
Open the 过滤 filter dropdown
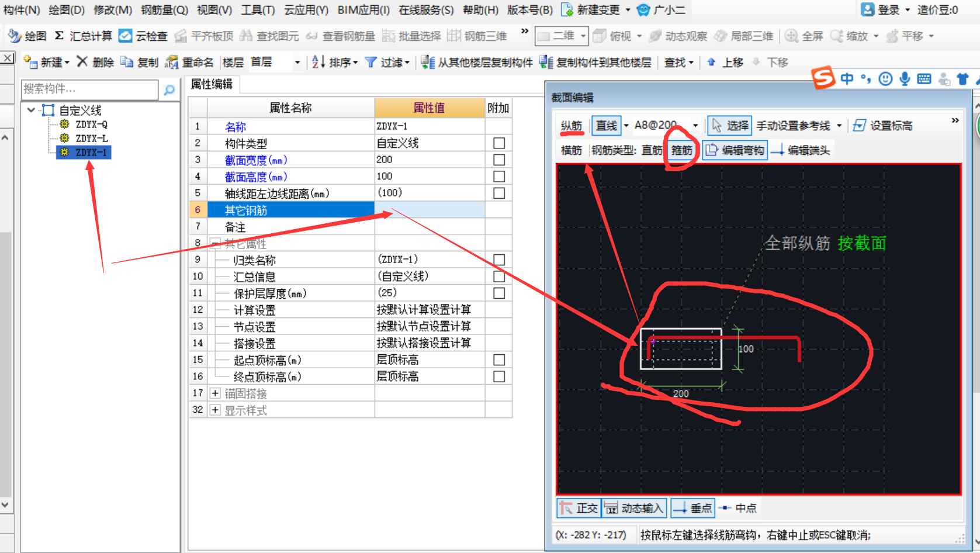pyautogui.click(x=407, y=63)
